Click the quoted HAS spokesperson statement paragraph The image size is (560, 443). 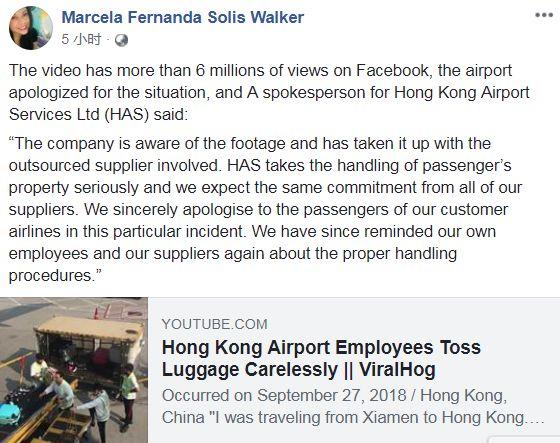[x=265, y=209]
